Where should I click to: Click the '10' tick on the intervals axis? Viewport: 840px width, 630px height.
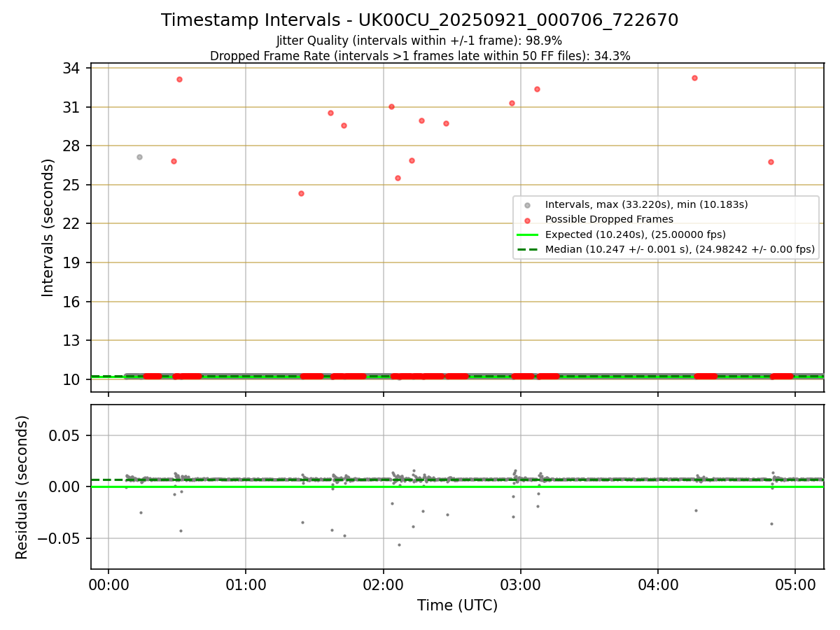click(x=72, y=379)
